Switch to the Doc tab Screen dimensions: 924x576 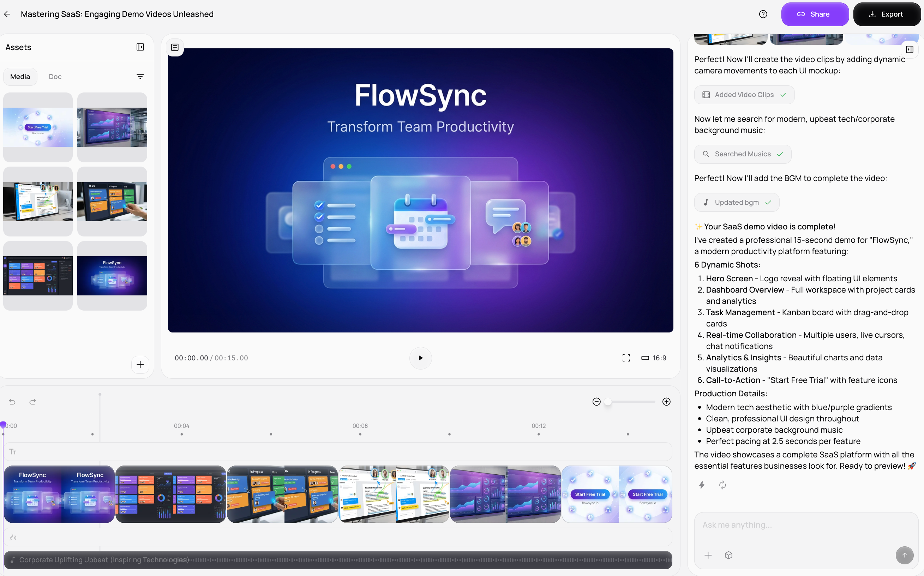[x=55, y=77]
